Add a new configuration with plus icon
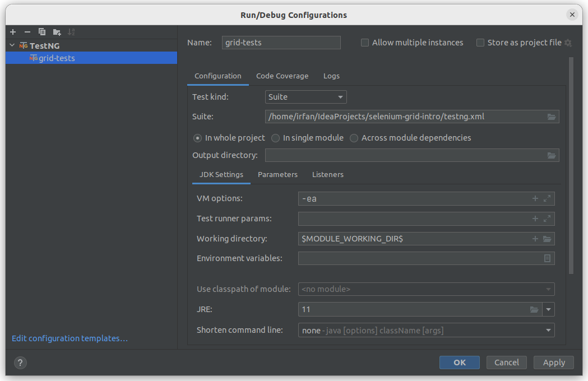This screenshot has height=381, width=588. point(13,32)
